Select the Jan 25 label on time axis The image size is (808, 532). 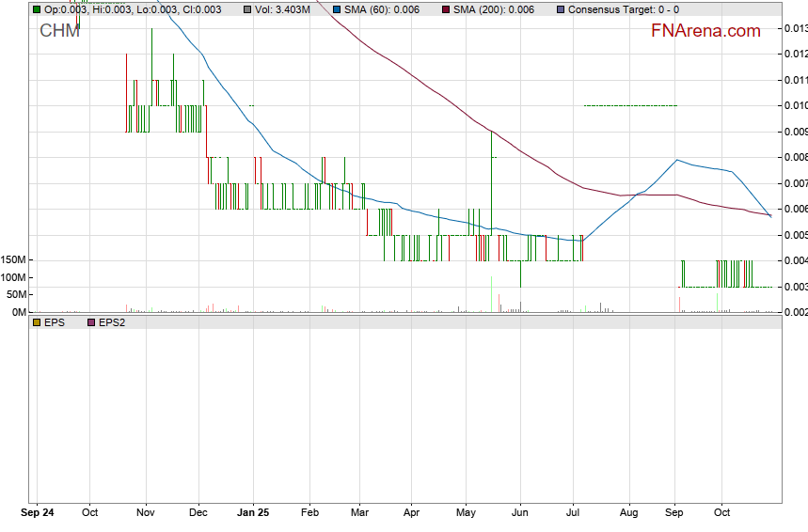tap(252, 513)
